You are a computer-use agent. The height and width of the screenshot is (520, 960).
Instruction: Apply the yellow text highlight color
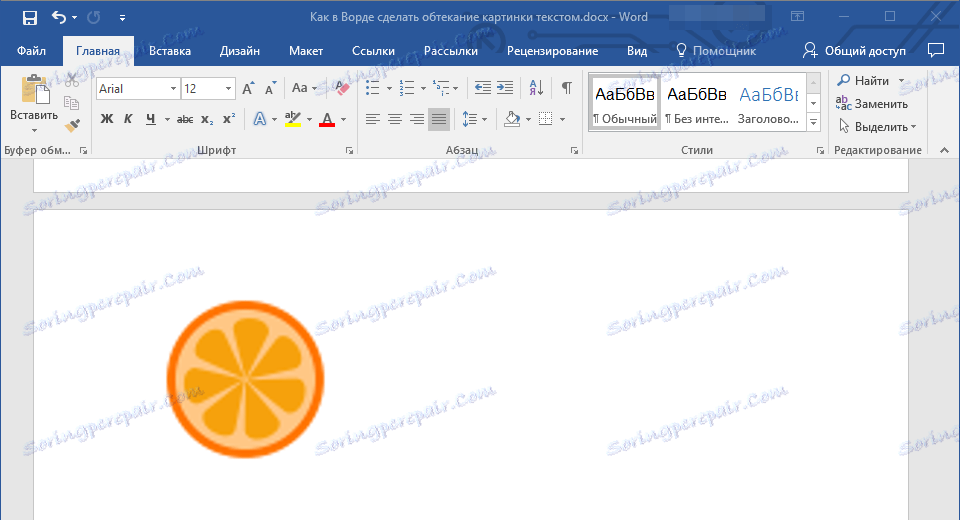(x=293, y=119)
